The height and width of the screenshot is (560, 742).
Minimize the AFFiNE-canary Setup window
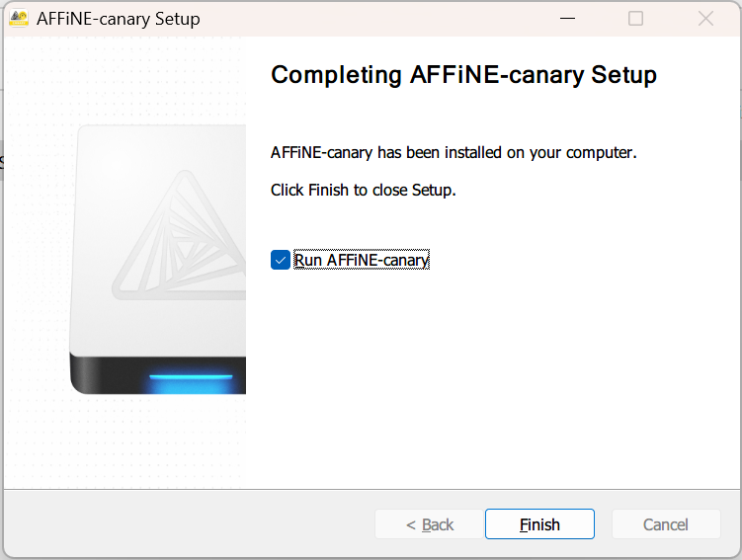click(567, 19)
